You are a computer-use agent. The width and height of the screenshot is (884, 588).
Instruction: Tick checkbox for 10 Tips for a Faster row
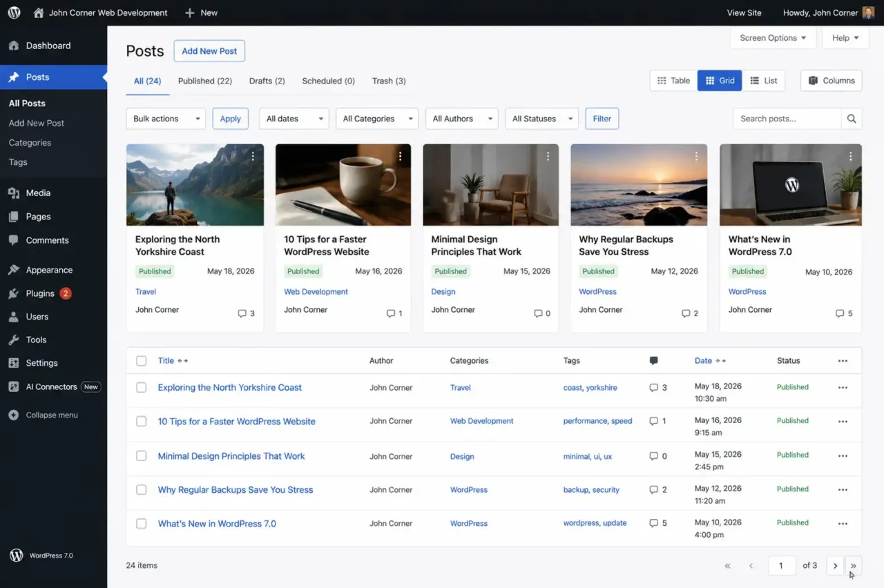(x=142, y=421)
